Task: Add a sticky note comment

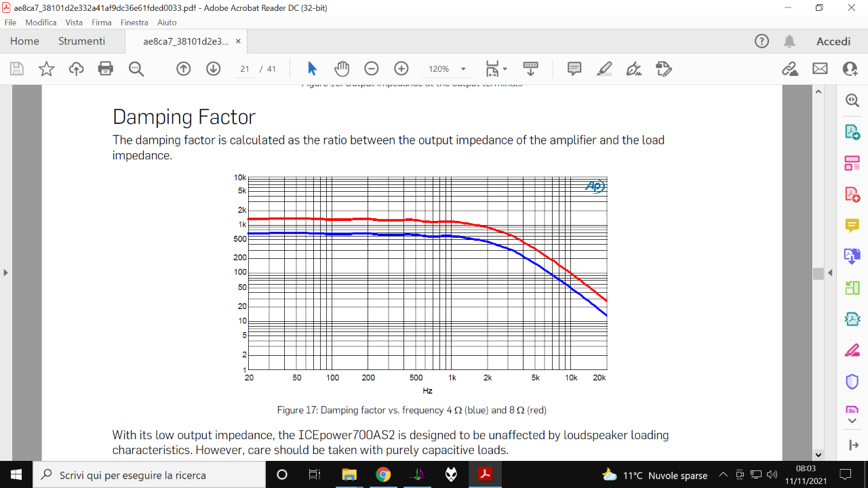Action: [574, 68]
